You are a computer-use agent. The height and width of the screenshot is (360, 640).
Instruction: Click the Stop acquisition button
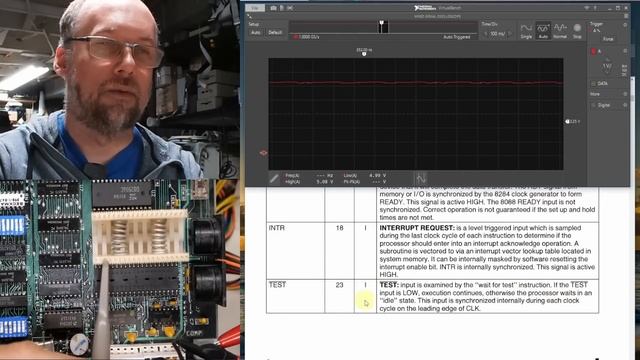pyautogui.click(x=577, y=31)
